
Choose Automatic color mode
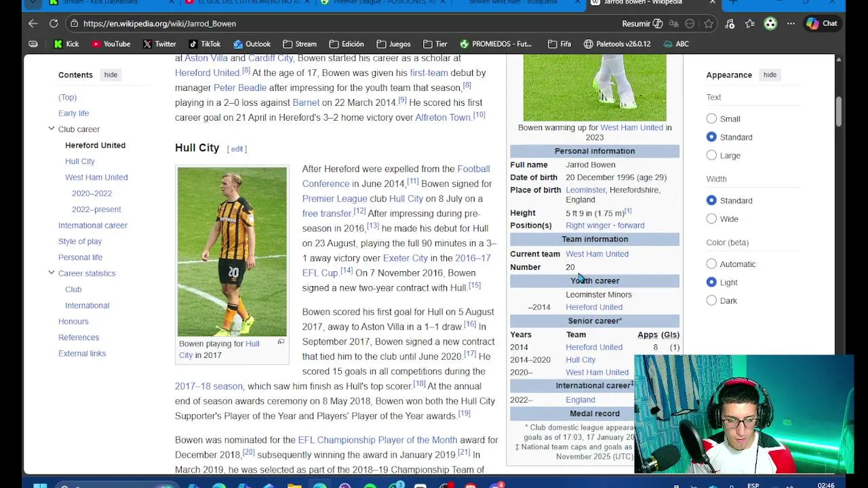(x=711, y=264)
